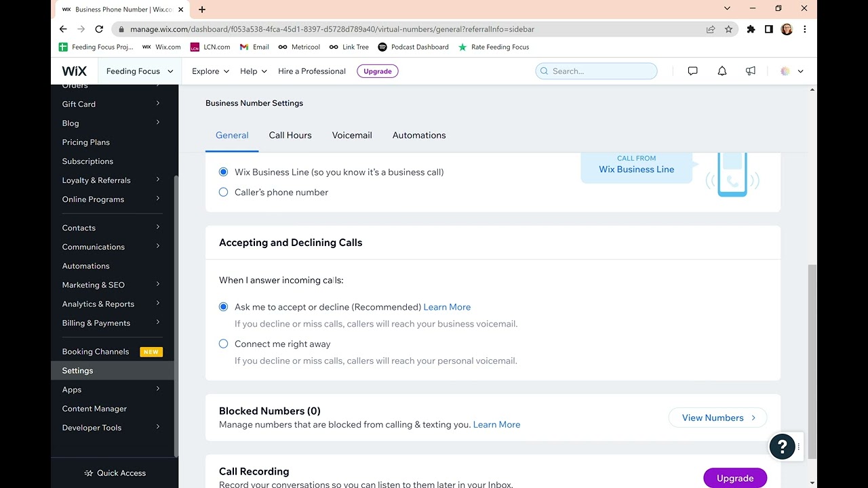Open Chrome three-dot menu
The height and width of the screenshot is (488, 868).
(x=804, y=29)
